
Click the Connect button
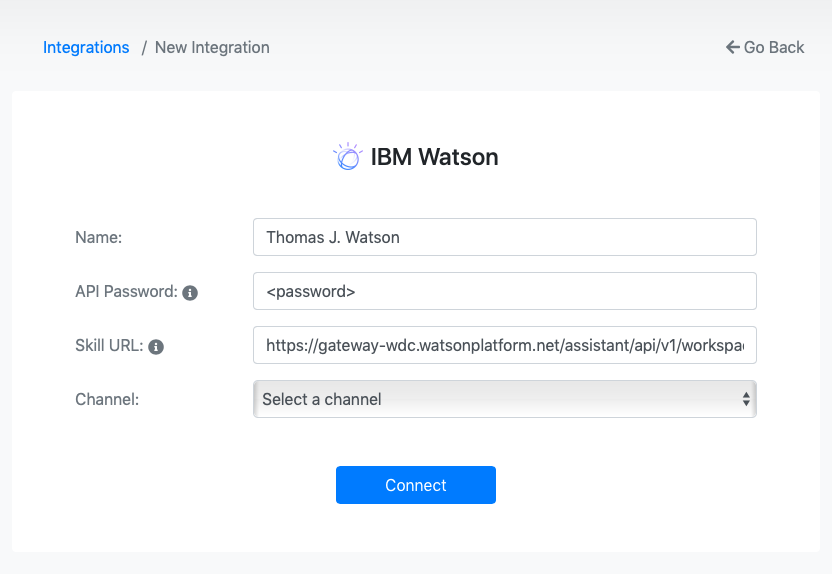[x=416, y=485]
